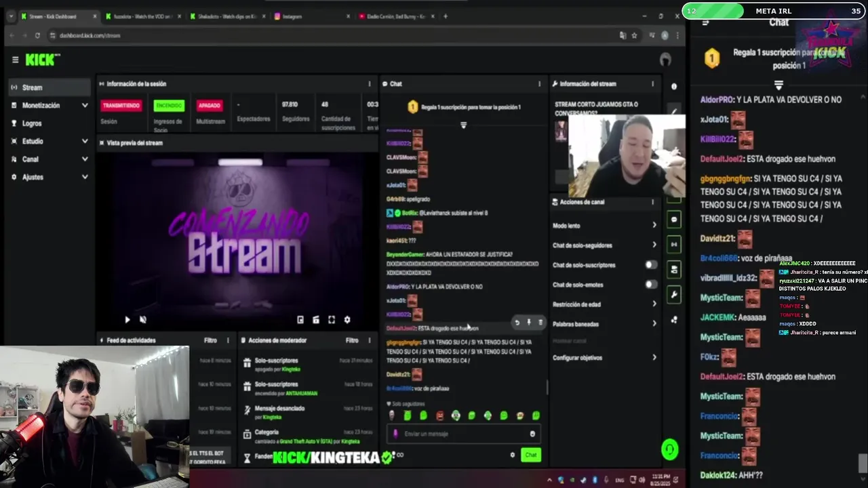
Task: Open the emote picker in message box
Action: (532, 434)
